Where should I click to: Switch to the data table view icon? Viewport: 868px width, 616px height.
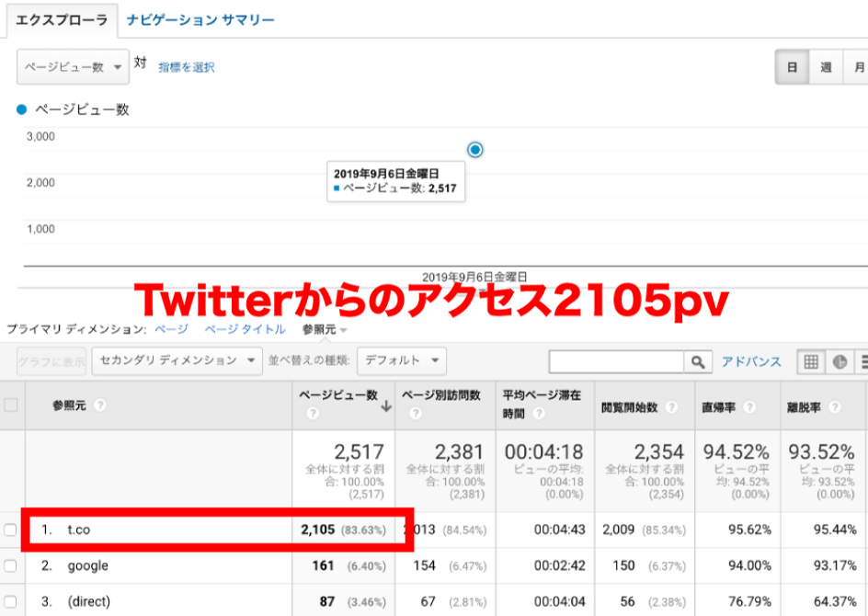[811, 362]
